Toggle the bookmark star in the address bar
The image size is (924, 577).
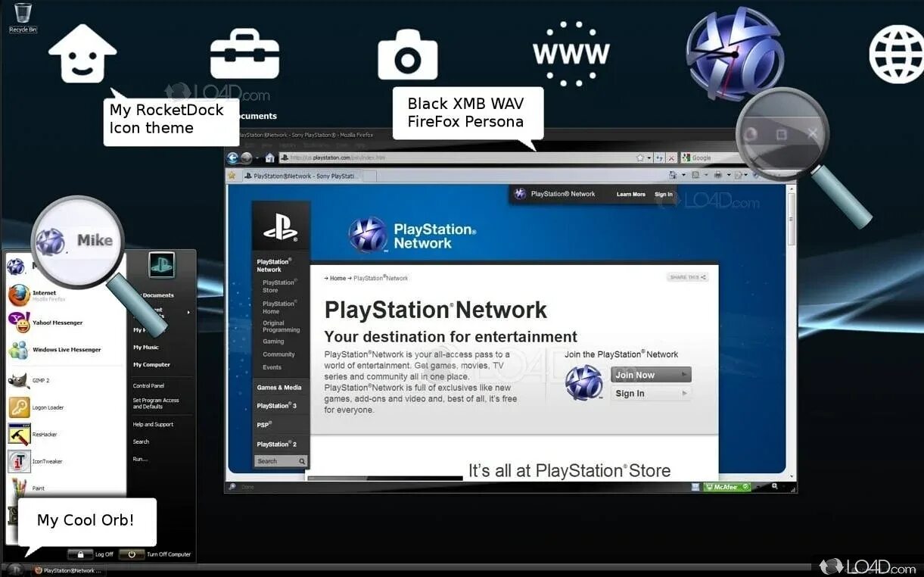coord(639,157)
